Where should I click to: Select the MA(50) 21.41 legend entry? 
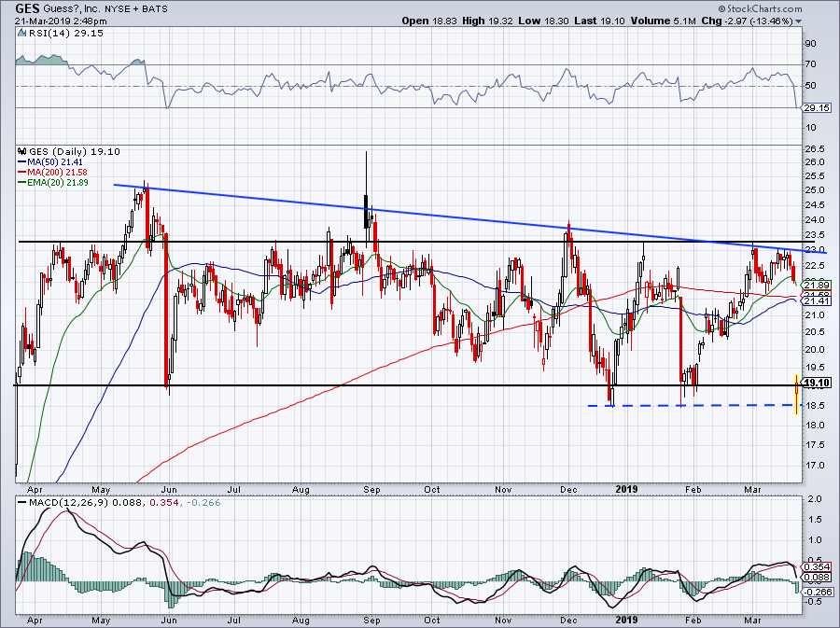55,162
